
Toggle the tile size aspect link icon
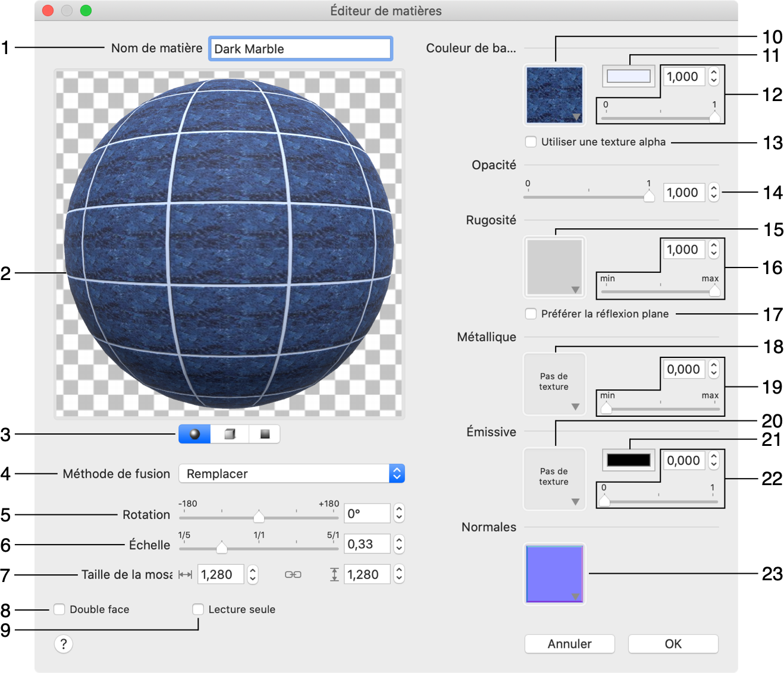coord(293,574)
